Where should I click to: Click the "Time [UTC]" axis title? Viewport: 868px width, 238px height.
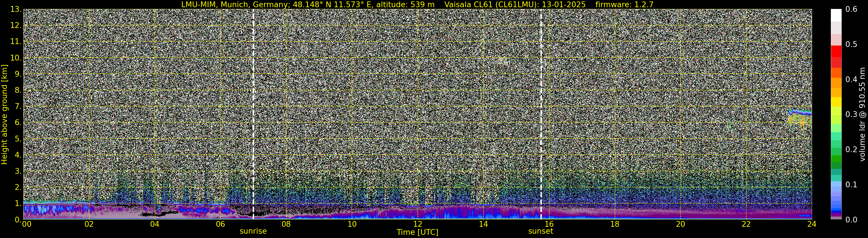coord(417,232)
